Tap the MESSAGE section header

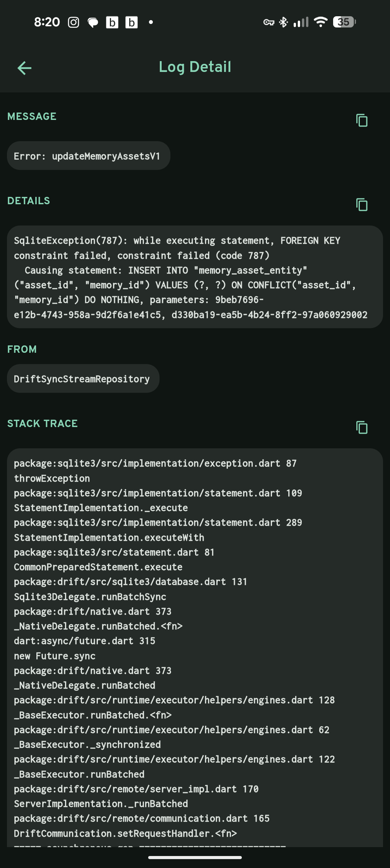[32, 116]
